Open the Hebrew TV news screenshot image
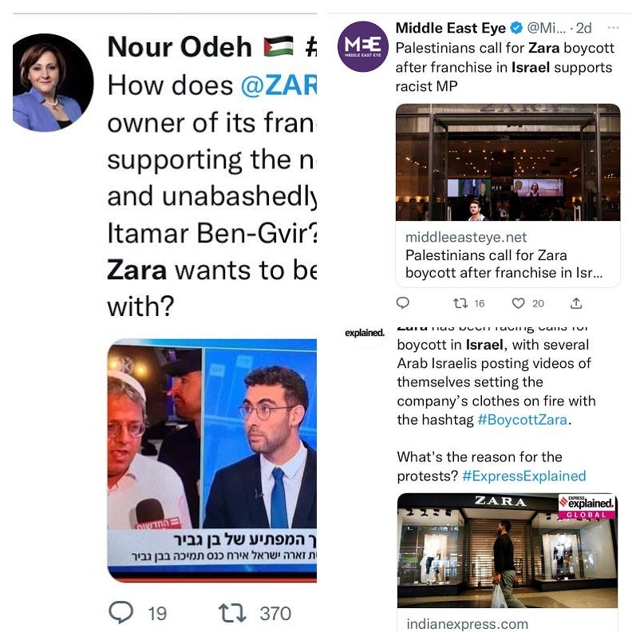Screen dimensions: 644x644 [x=212, y=460]
